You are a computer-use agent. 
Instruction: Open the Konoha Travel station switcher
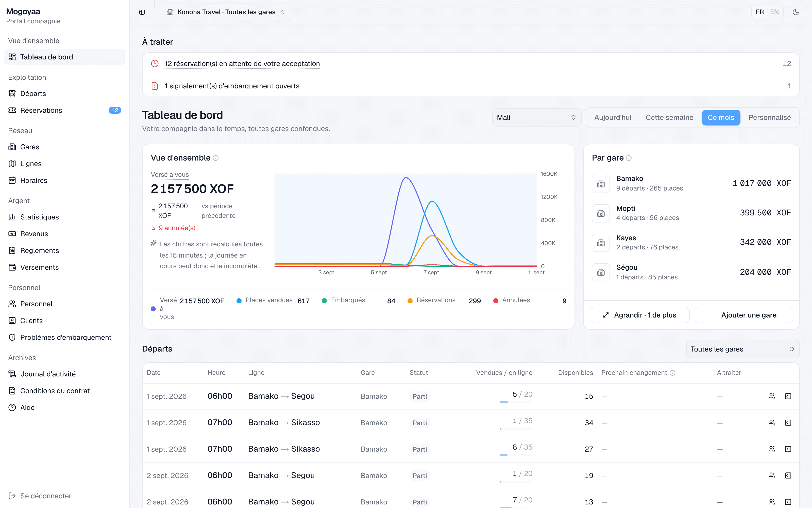click(x=226, y=12)
